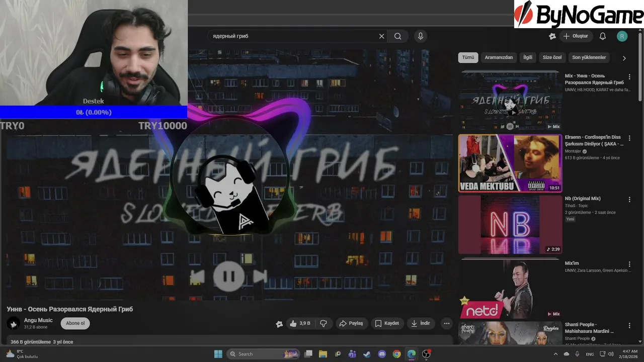Viewport: 644px width, 362px height.
Task: Show hidden system tray icons
Action: [555, 354]
